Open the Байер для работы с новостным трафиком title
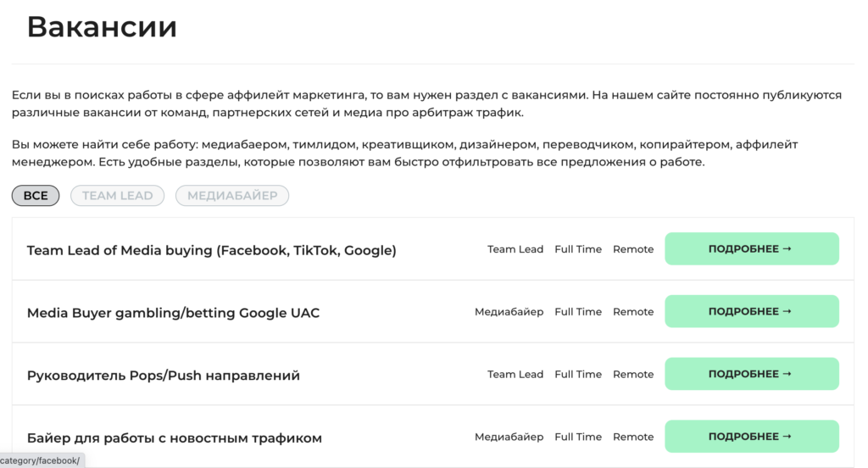 pos(175,438)
